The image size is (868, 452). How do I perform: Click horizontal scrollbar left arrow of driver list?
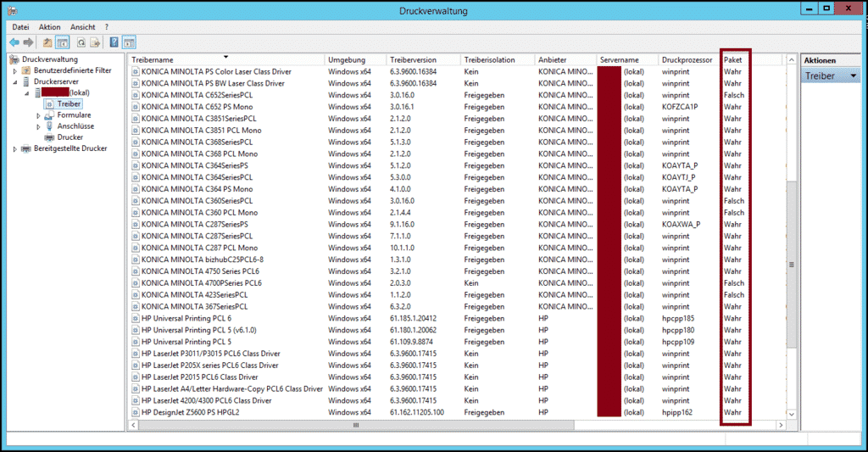[x=133, y=426]
